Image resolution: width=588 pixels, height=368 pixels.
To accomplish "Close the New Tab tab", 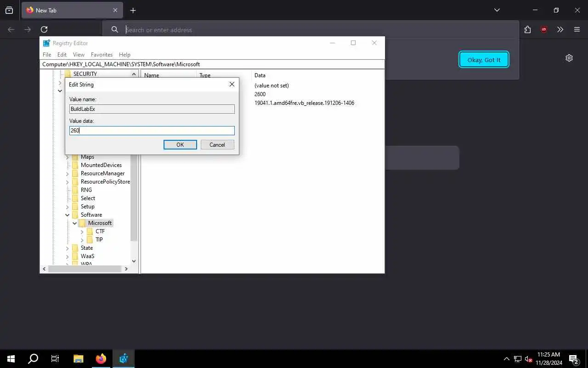I will (x=115, y=10).
